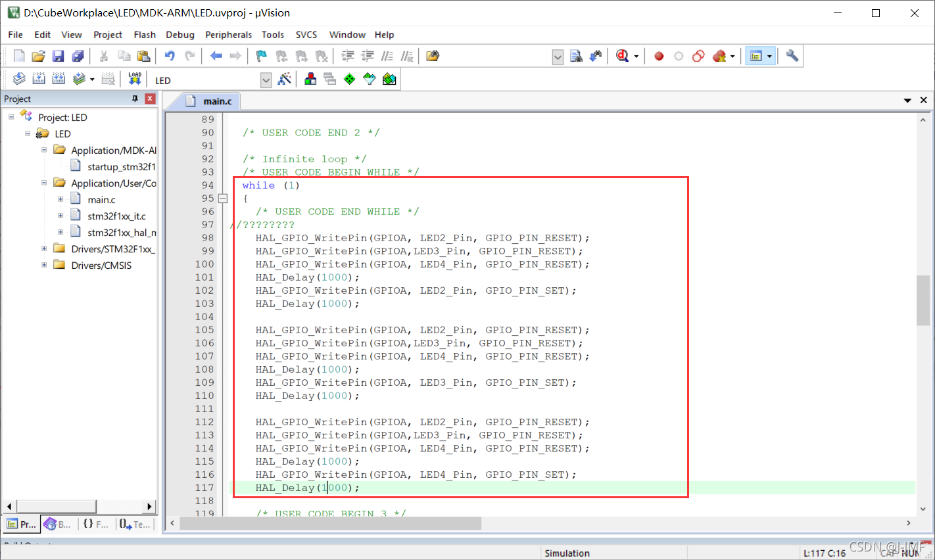The width and height of the screenshot is (935, 560).
Task: Collapse code block at line 95
Action: tap(223, 198)
